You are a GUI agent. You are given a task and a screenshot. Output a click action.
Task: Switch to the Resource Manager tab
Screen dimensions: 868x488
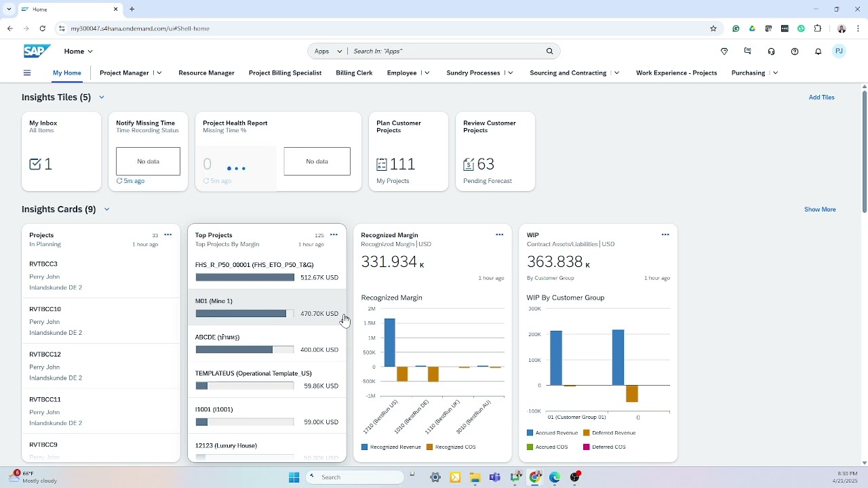click(x=206, y=73)
